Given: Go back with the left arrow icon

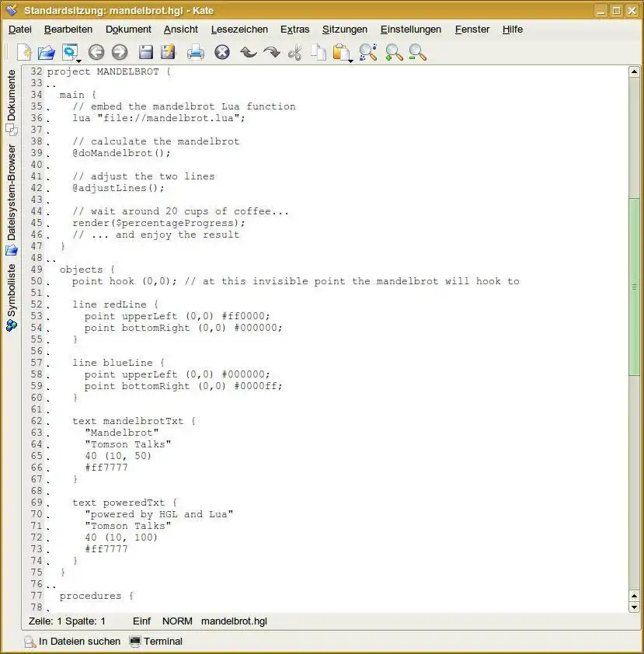Looking at the screenshot, I should 96,53.
